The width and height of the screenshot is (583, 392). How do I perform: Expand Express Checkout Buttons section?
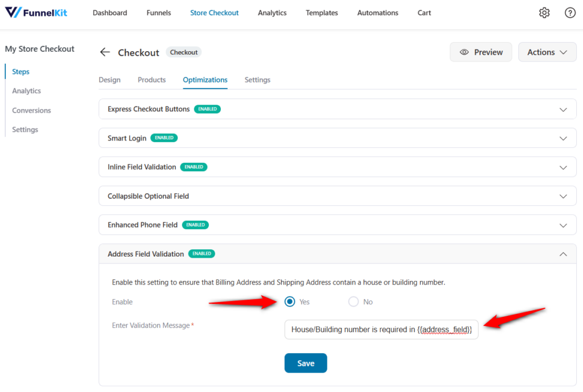click(563, 110)
